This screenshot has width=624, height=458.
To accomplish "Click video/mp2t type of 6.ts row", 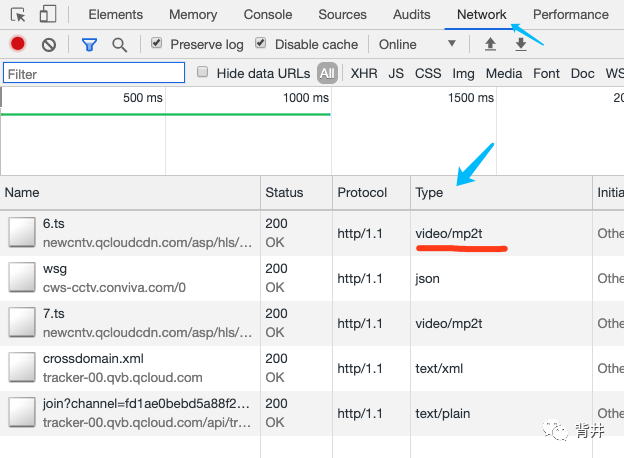I will click(x=448, y=234).
